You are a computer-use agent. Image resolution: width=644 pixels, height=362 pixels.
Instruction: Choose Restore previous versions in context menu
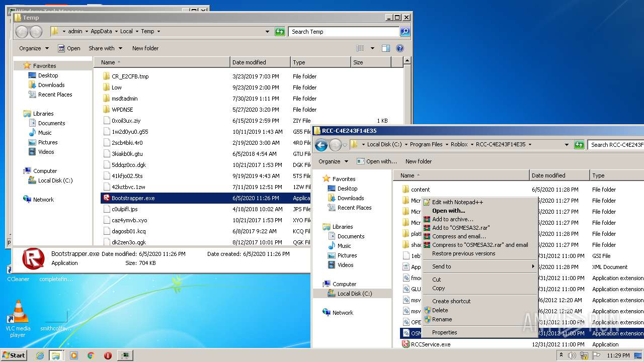coord(463,253)
